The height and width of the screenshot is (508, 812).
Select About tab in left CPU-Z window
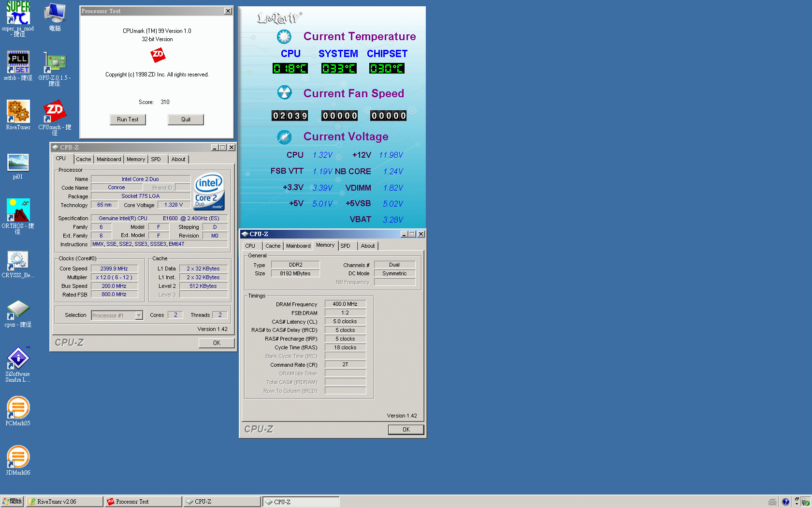178,159
